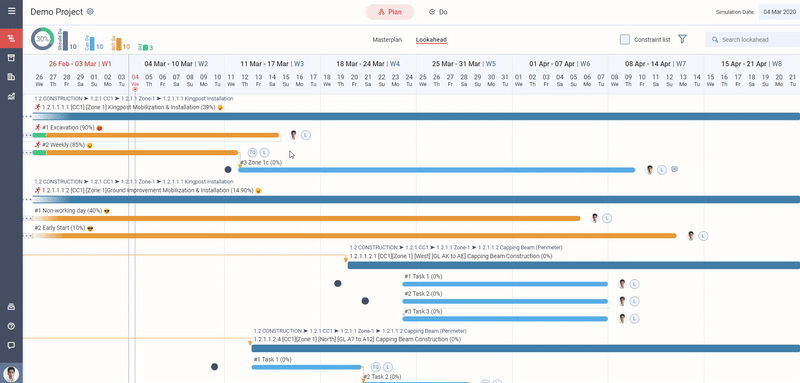Click L badge beside Excavation task

[x=306, y=135]
